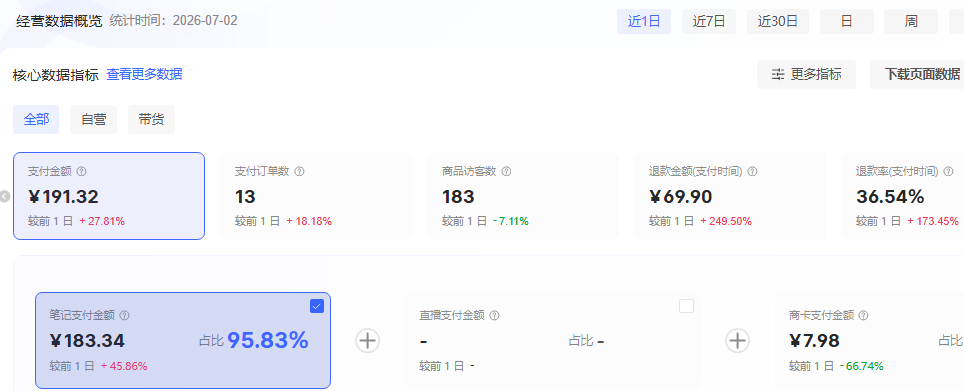Viewport: 964px width, 391px height.
Task: Click the 经营数据概览 heading
Action: [x=59, y=21]
